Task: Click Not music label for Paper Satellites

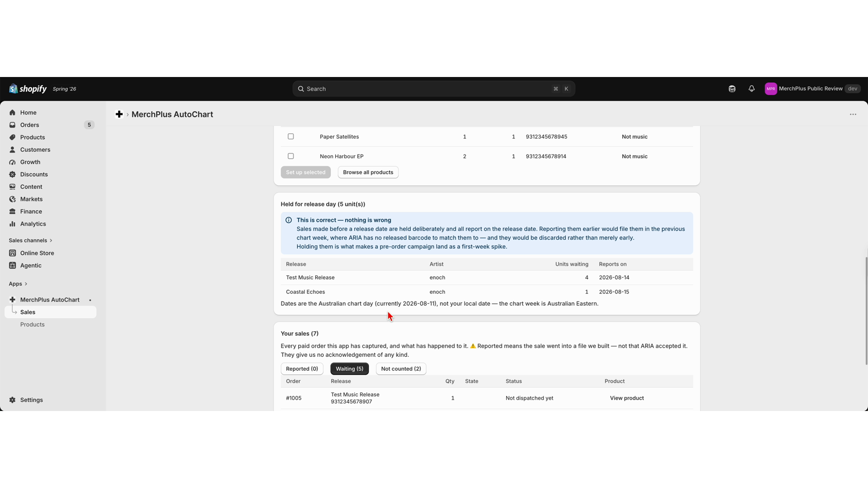Action: tap(635, 137)
